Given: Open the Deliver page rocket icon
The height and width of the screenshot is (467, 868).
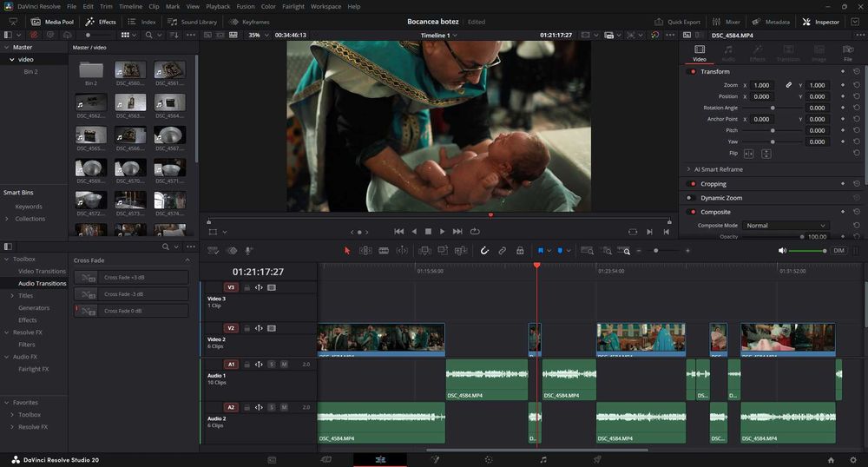Looking at the screenshot, I should pos(597,460).
